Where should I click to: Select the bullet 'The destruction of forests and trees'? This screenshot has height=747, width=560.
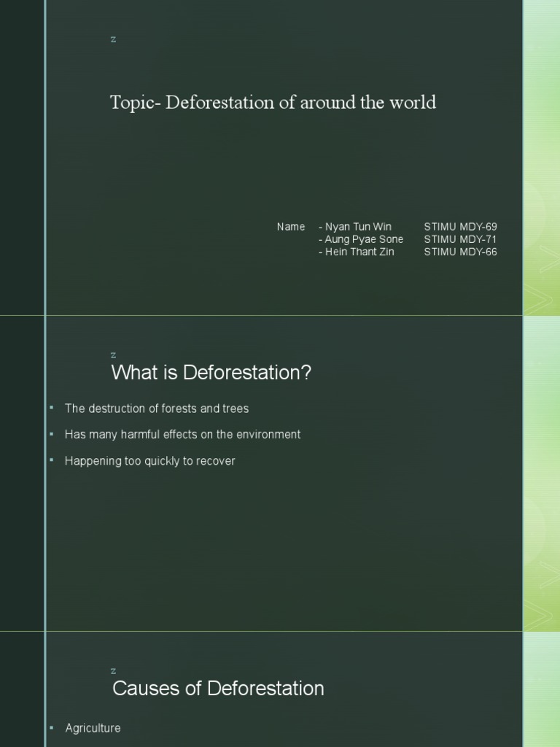coord(157,409)
